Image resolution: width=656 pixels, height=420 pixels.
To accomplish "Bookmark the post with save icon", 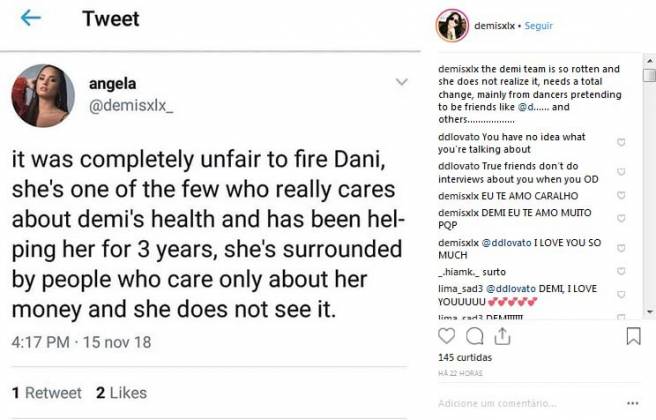I will tap(633, 336).
